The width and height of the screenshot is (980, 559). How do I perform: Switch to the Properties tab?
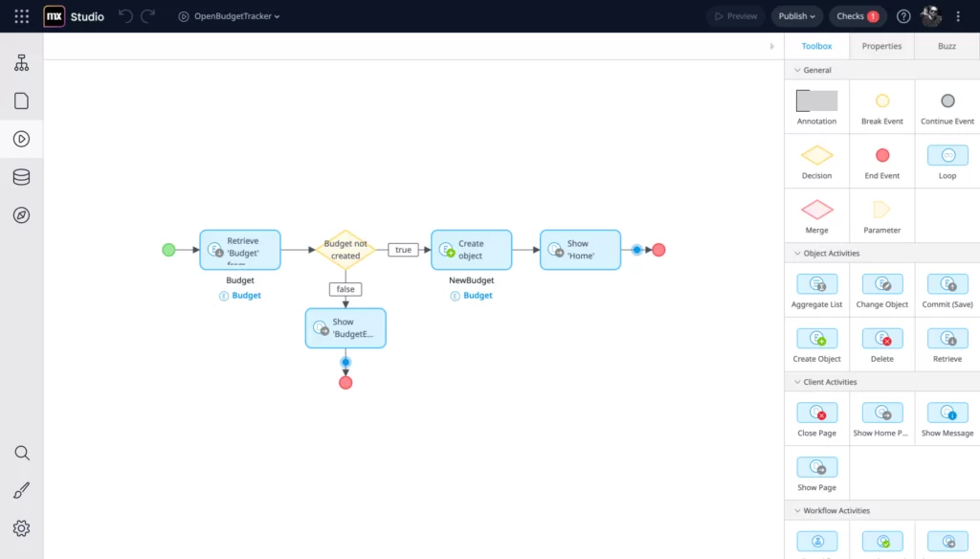click(880, 46)
